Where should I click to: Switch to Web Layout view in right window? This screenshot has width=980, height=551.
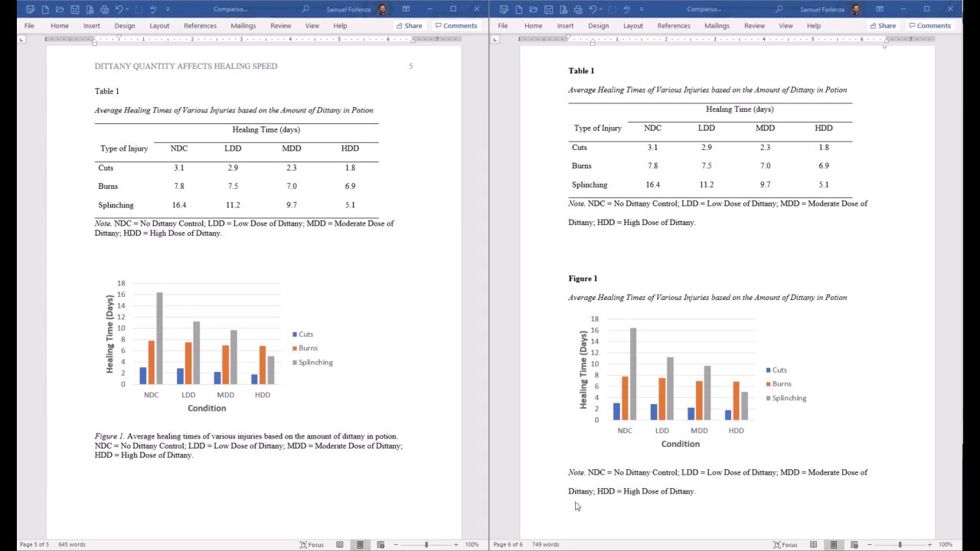(x=854, y=544)
